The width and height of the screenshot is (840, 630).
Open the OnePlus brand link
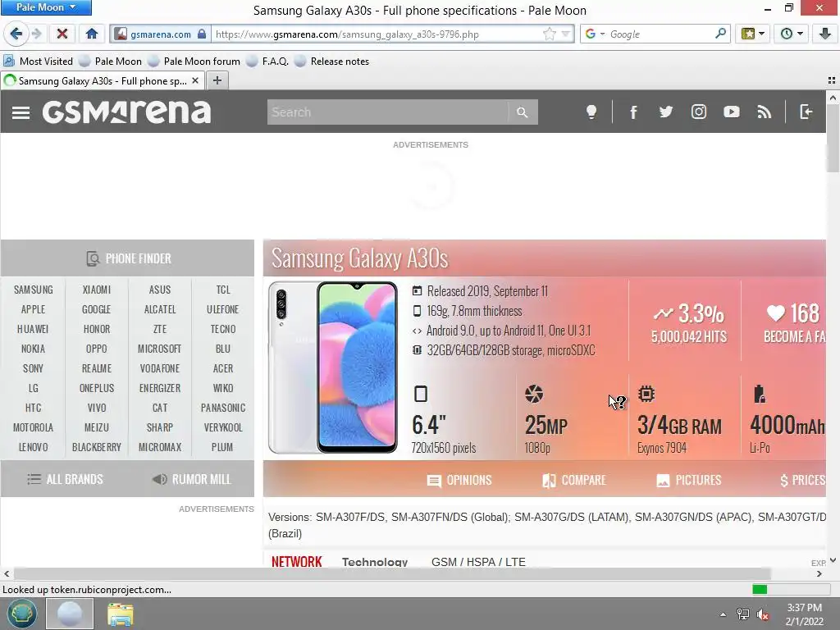click(97, 388)
